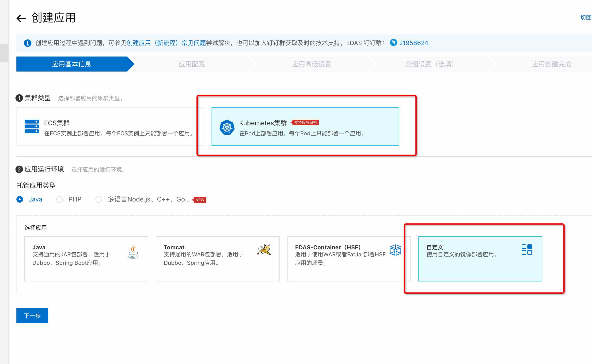This screenshot has width=592, height=364.
Task: Open the 分组设置（选填） step tab
Action: [430, 64]
